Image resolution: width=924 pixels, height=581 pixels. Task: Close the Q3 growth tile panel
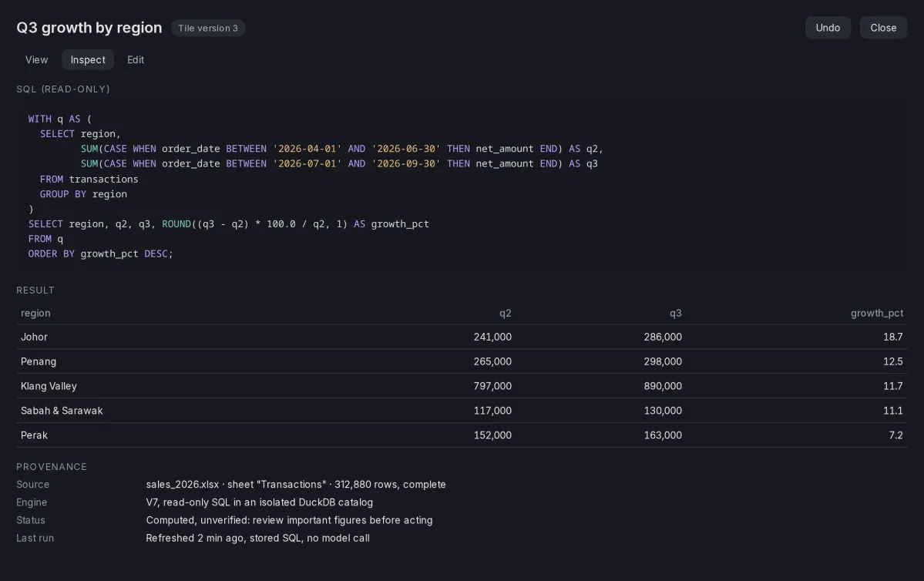(883, 28)
